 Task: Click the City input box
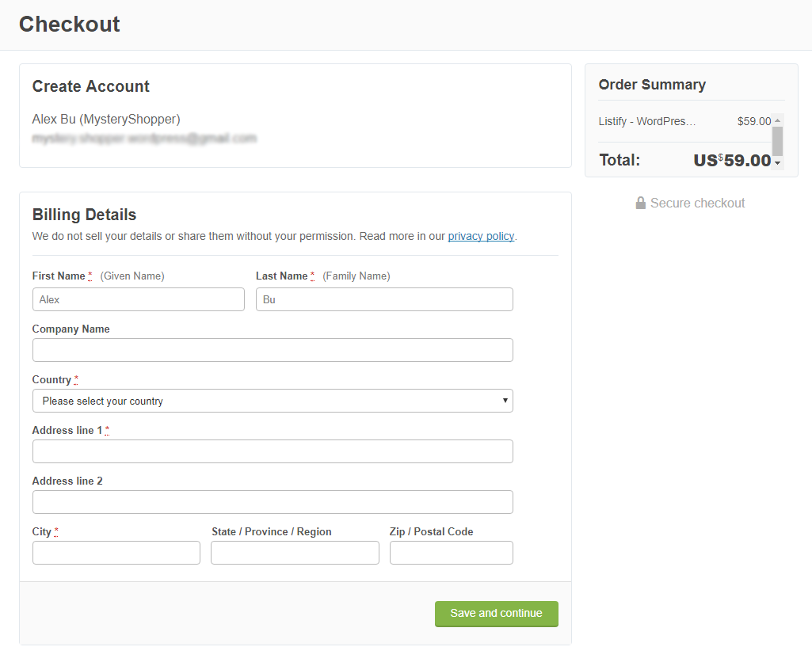click(x=116, y=553)
